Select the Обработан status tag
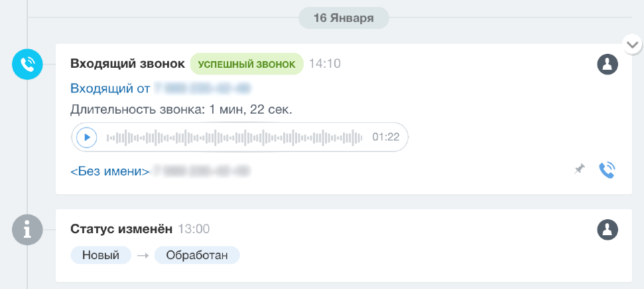 (x=197, y=255)
